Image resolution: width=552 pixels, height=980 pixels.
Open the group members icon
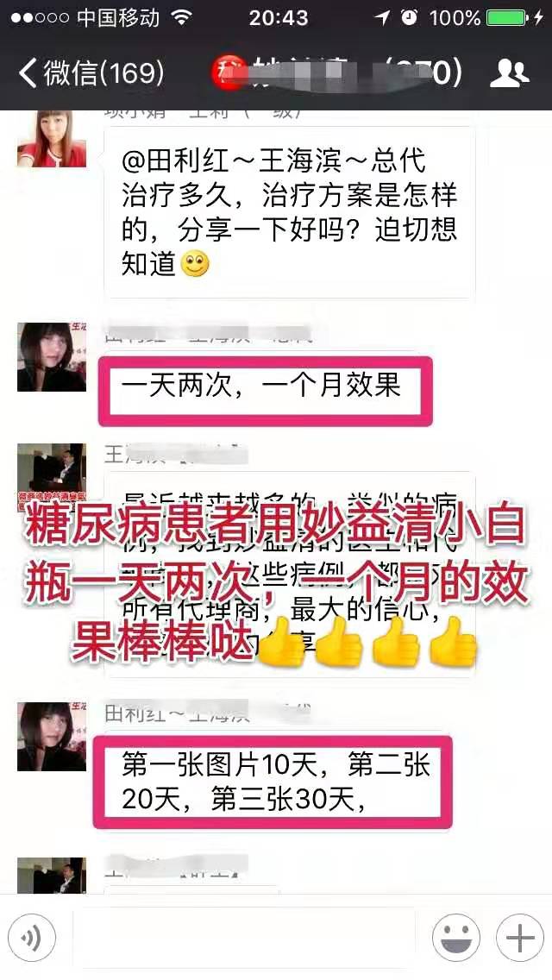pos(510,73)
